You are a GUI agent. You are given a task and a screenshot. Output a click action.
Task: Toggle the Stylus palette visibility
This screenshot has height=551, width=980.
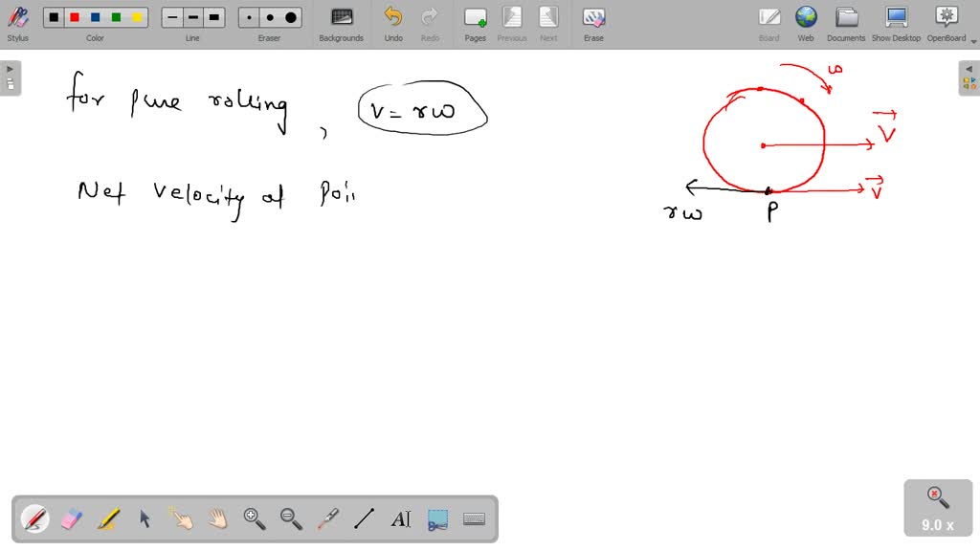click(17, 23)
